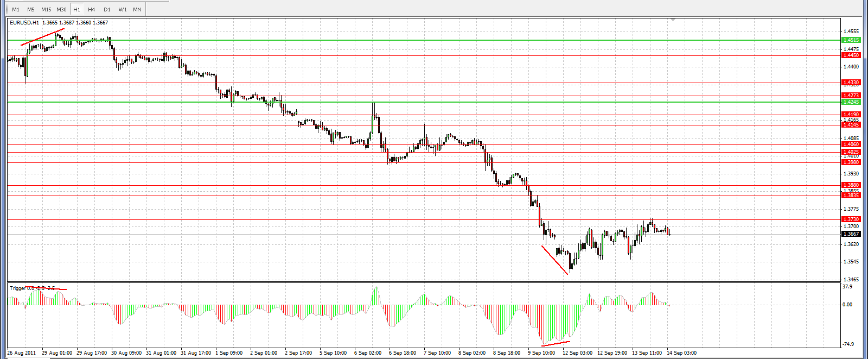This screenshot has height=359, width=868.
Task: Click the red 1.4330 price level label
Action: point(851,83)
